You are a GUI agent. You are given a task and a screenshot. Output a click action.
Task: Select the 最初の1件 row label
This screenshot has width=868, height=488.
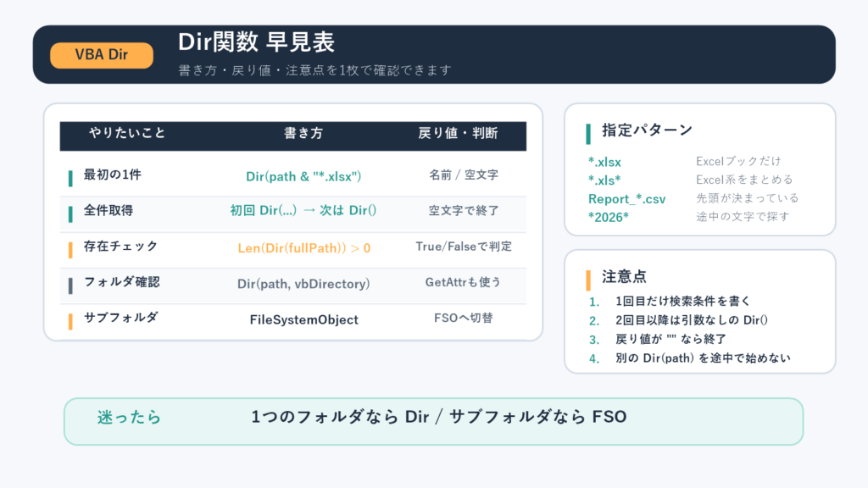[113, 175]
